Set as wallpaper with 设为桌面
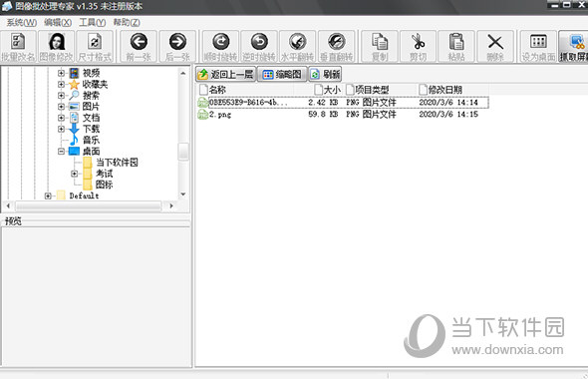The height and width of the screenshot is (379, 588). click(x=538, y=46)
